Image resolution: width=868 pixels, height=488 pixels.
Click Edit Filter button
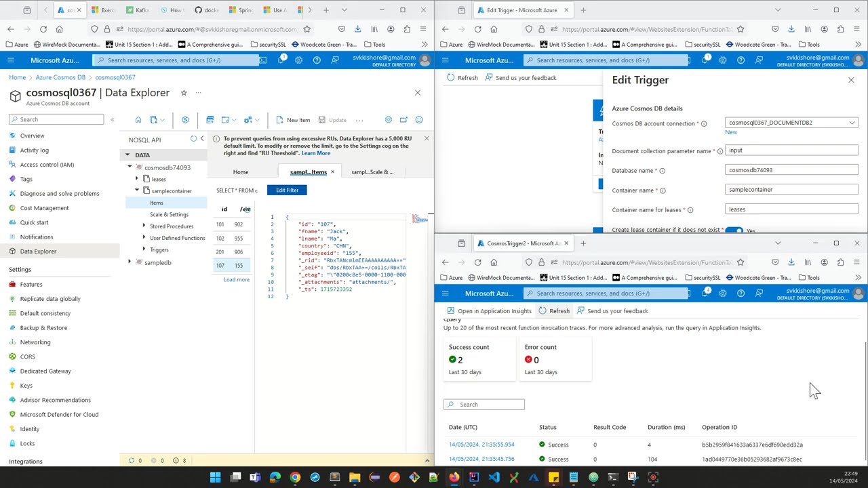tap(287, 190)
